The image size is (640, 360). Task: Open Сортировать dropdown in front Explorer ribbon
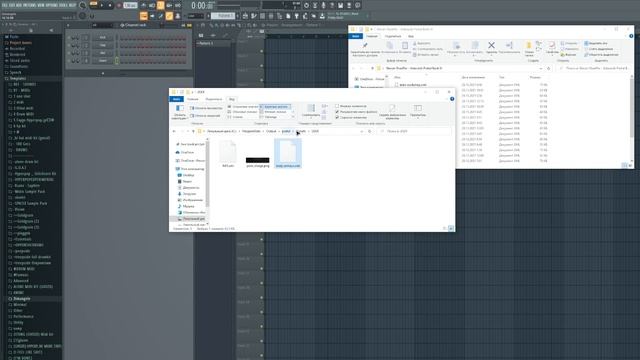click(311, 110)
